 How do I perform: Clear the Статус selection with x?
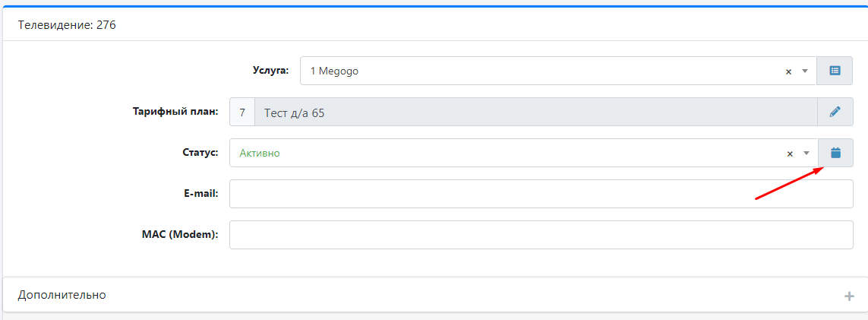790,154
